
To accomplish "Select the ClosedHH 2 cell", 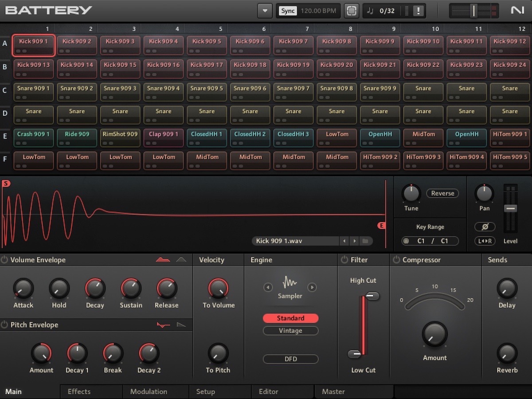I will click(x=250, y=137).
